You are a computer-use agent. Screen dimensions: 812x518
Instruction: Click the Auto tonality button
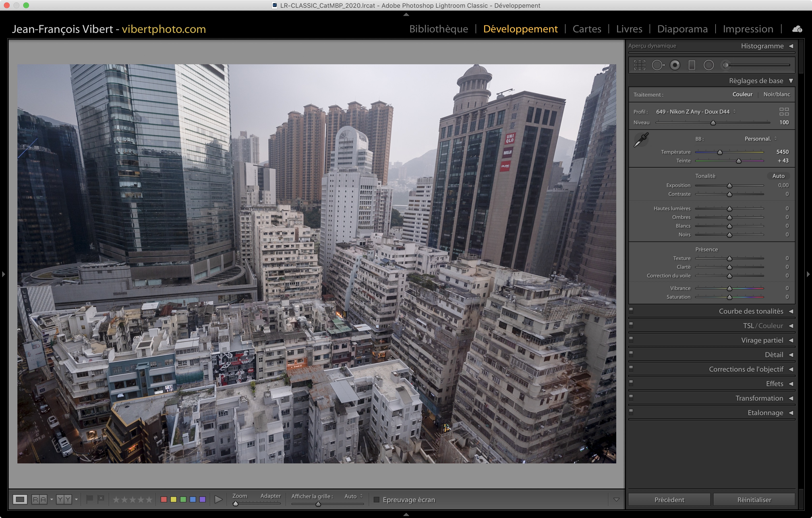(778, 176)
